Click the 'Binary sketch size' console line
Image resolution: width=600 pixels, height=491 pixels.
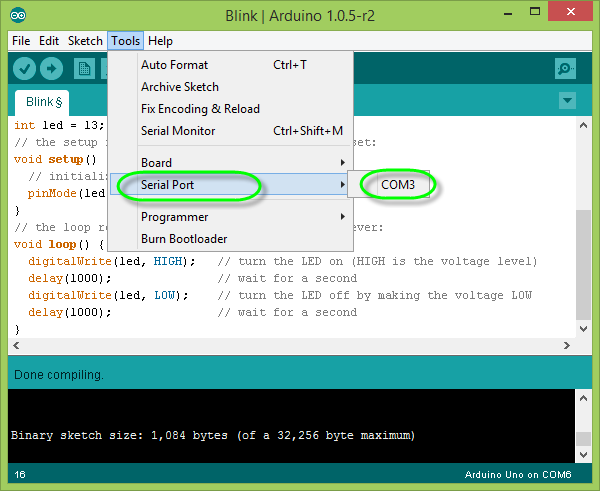(x=213, y=436)
